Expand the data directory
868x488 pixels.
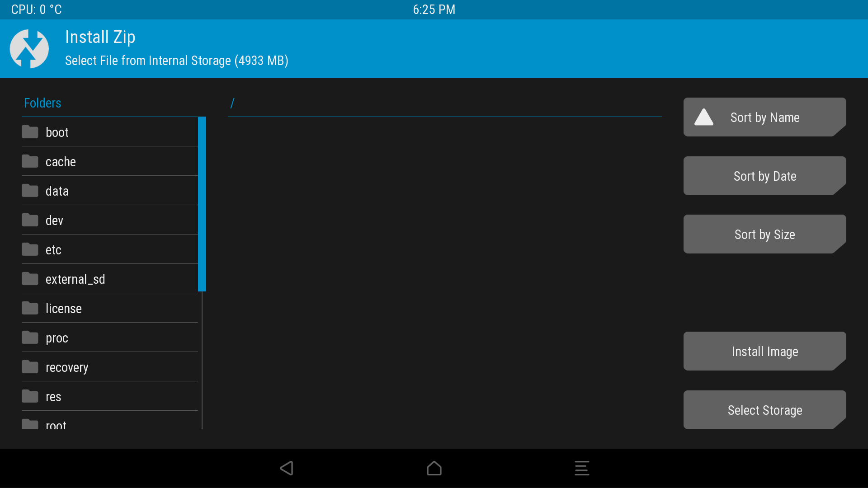tap(57, 191)
